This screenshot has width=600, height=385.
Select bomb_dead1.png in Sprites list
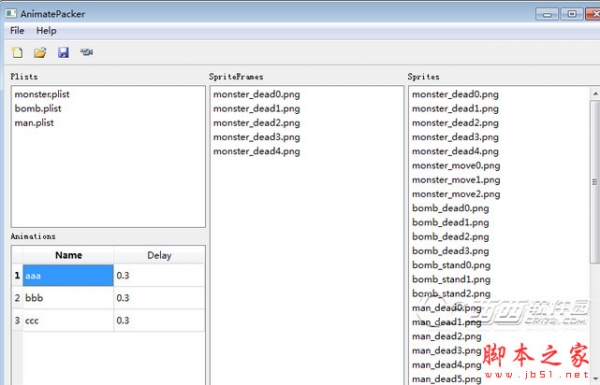[x=450, y=222]
